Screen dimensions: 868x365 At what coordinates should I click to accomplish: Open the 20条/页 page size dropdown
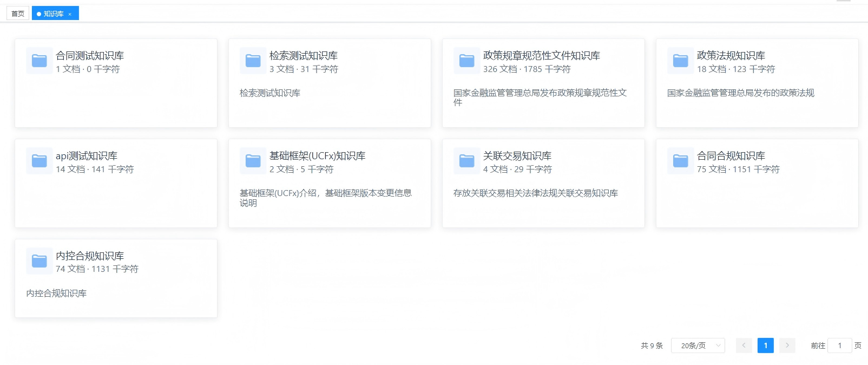pyautogui.click(x=698, y=346)
